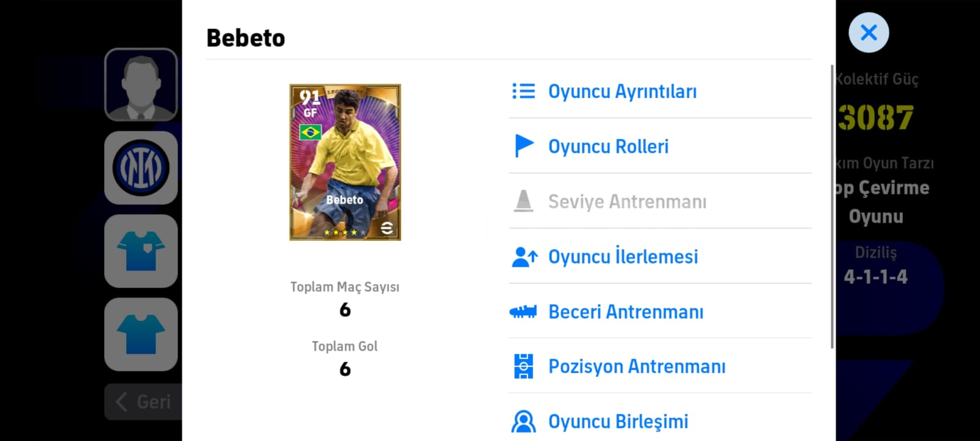980x441 pixels.
Task: Tap the Inter Milan club crest icon
Action: (x=141, y=168)
